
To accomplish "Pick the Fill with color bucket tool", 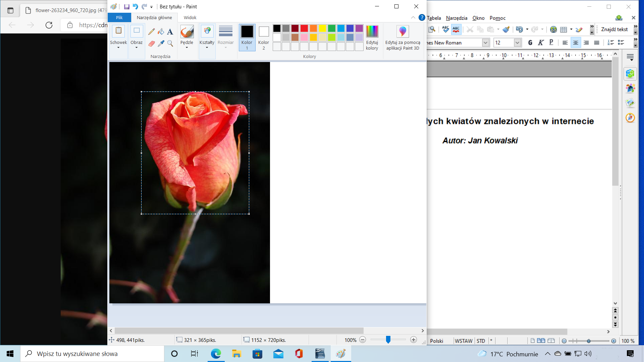I will tap(161, 31).
